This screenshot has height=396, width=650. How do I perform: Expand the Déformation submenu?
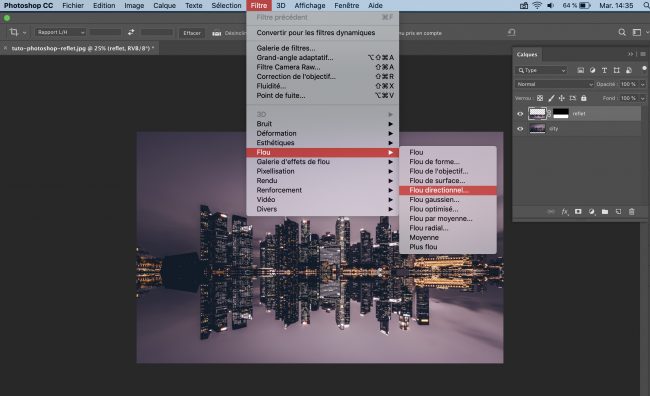[x=323, y=133]
